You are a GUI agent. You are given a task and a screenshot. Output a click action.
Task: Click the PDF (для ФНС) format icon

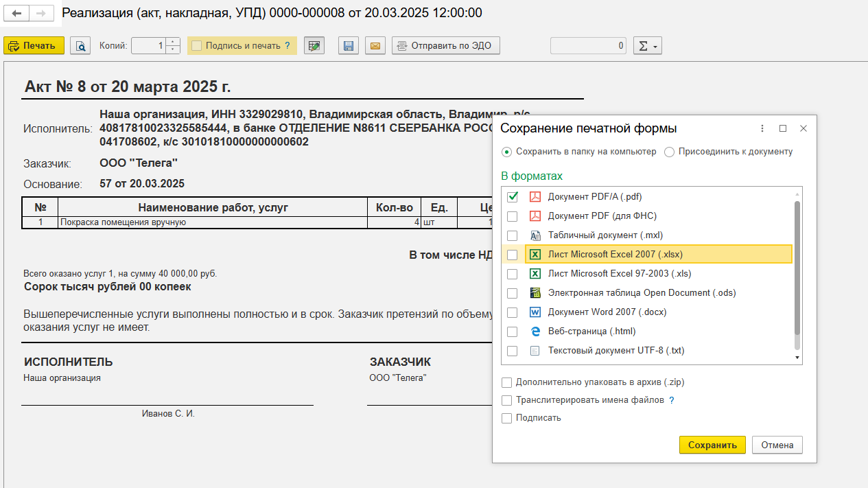pyautogui.click(x=535, y=216)
